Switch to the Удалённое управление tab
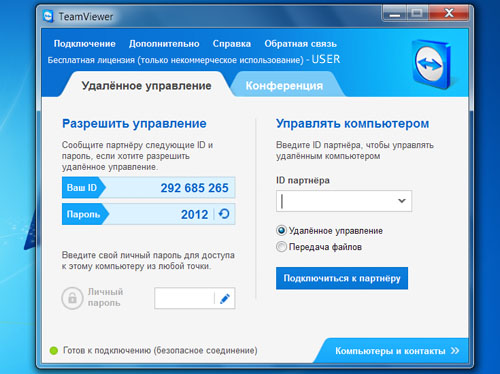This screenshot has height=374, width=500. (x=146, y=86)
